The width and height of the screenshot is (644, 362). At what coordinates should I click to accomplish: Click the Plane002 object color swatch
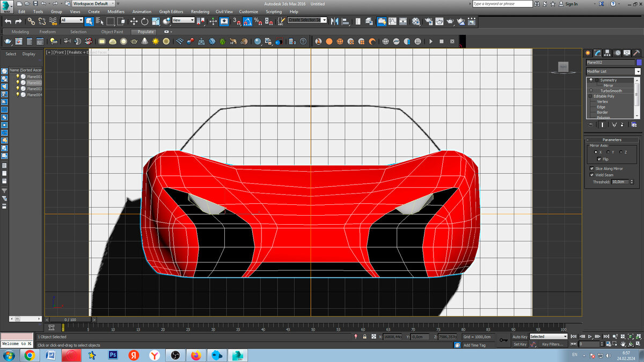639,62
